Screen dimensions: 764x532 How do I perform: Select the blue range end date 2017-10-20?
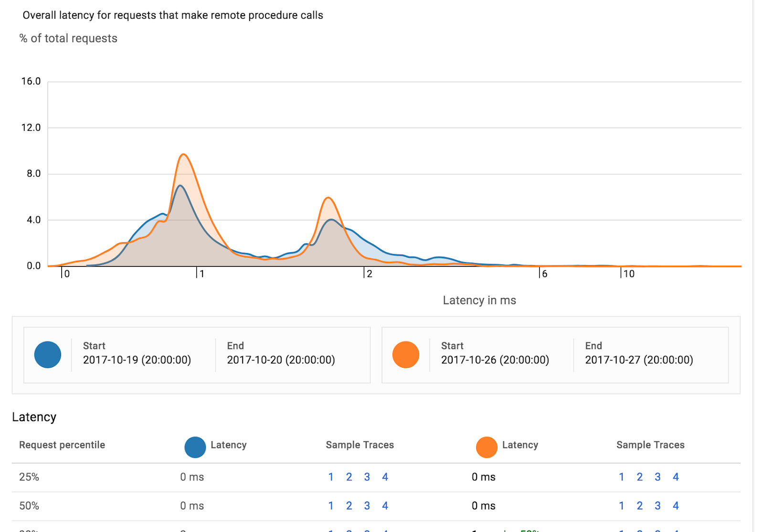[x=281, y=360]
